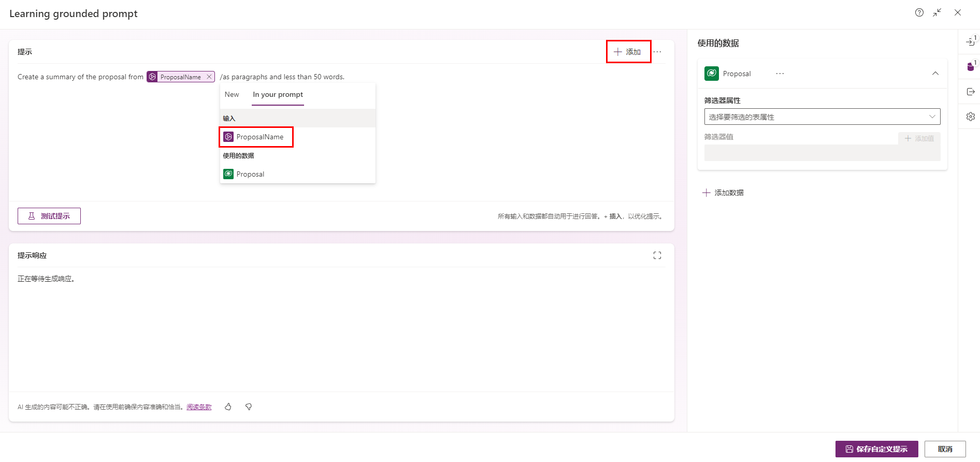Click 保存自定义提示 to save prompt

pyautogui.click(x=876, y=449)
